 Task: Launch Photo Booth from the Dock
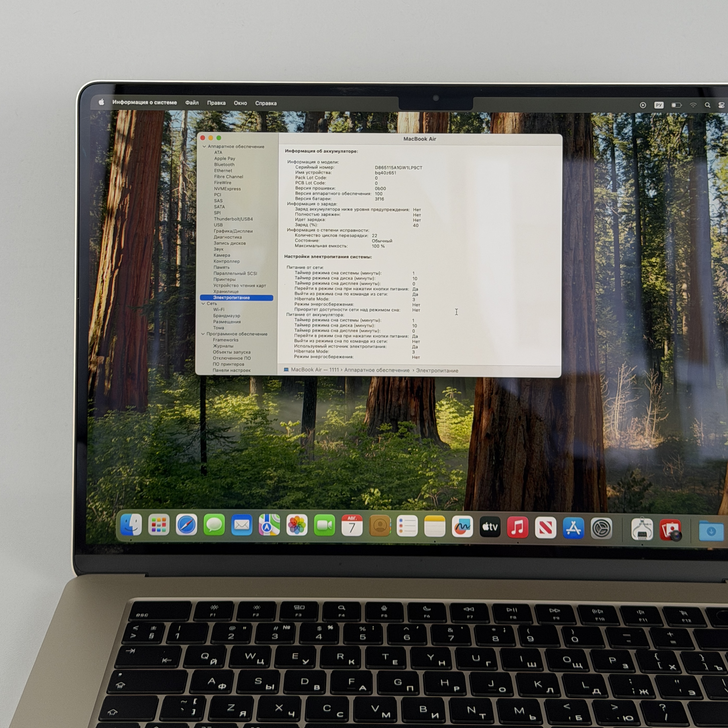click(670, 530)
